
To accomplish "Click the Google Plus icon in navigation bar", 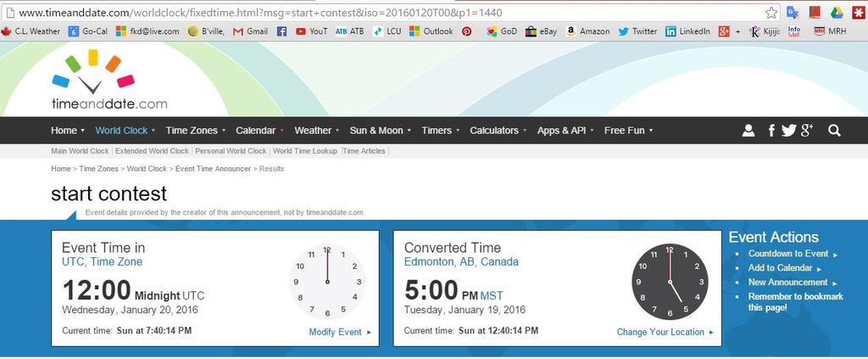I will coord(807,131).
